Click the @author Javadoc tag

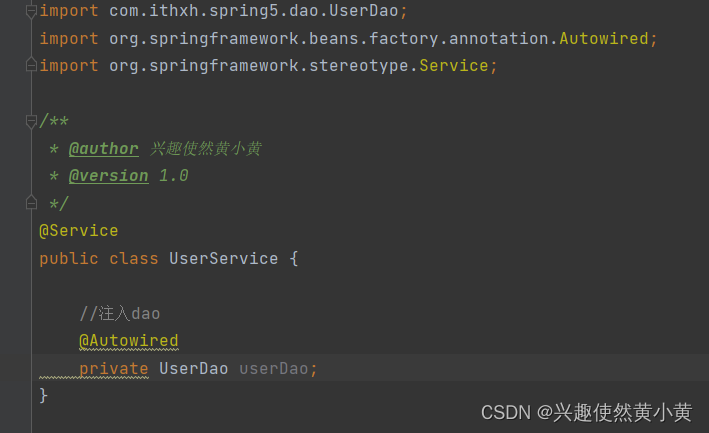click(x=104, y=149)
